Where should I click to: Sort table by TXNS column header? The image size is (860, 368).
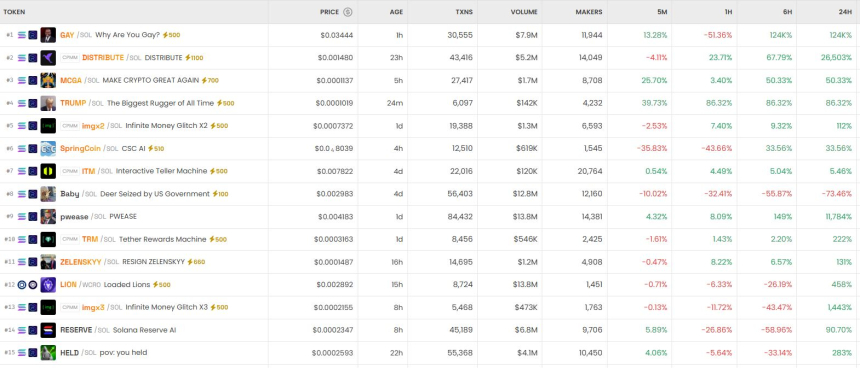coord(464,12)
